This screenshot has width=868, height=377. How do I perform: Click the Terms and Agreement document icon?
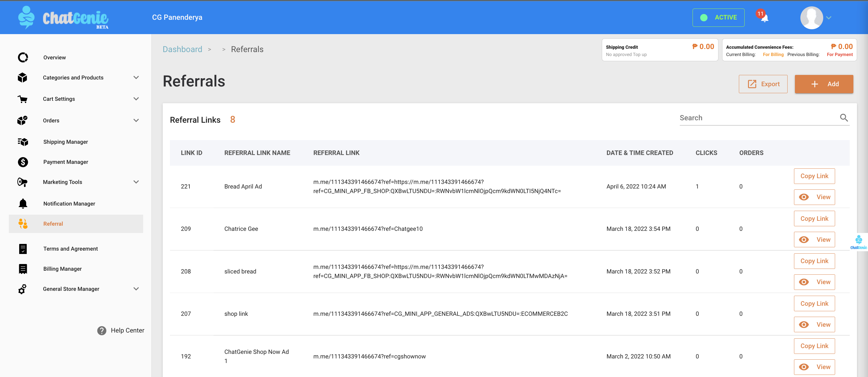(23, 249)
